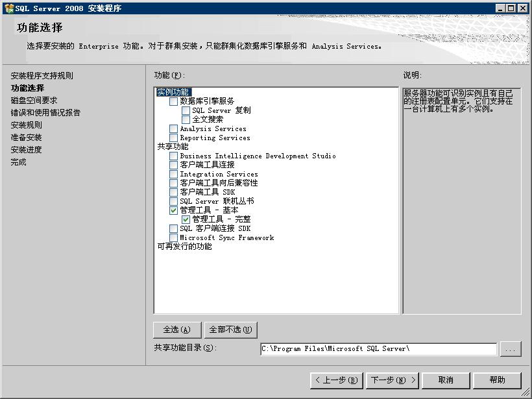Check SQL 客户端连接 SDK checkbox
Screen dimensions: 532x399
(x=173, y=228)
